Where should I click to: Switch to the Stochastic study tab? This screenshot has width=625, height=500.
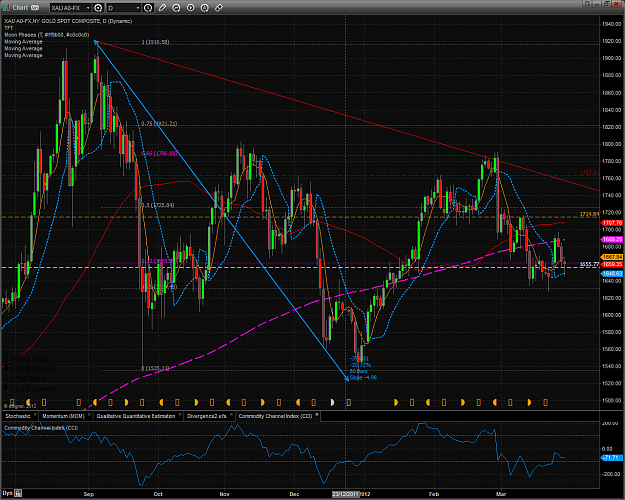point(18,416)
